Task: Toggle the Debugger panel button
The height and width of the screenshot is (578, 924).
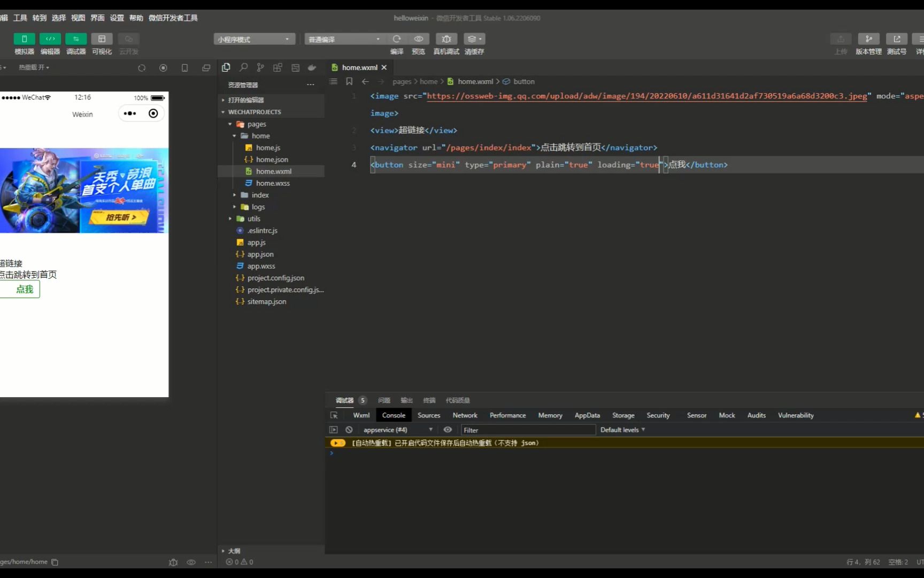Action: tap(76, 39)
